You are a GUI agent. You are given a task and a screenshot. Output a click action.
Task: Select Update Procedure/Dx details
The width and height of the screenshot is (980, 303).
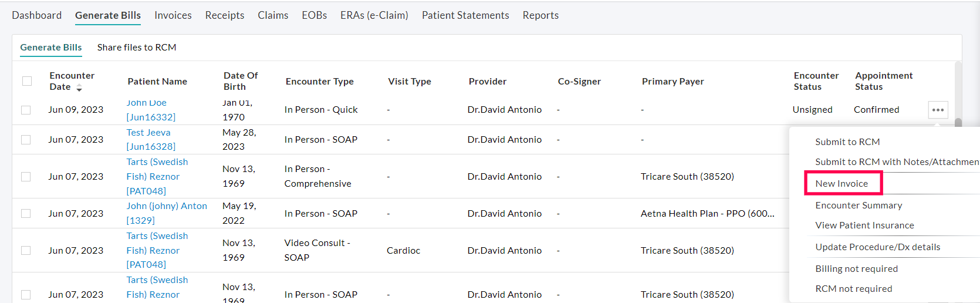click(x=877, y=247)
